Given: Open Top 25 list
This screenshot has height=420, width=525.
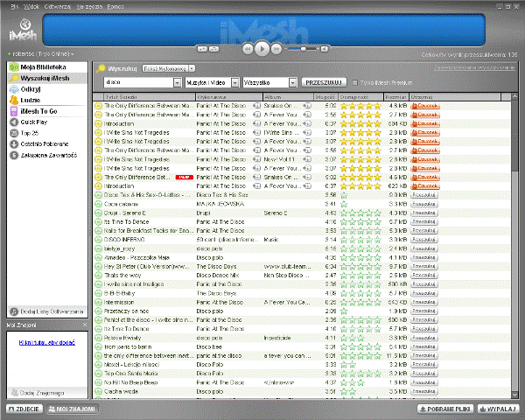Looking at the screenshot, I should click(47, 133).
